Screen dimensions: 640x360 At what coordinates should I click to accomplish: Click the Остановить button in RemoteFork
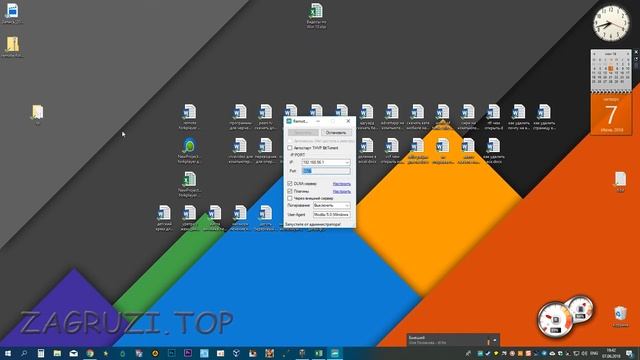pyautogui.click(x=336, y=133)
